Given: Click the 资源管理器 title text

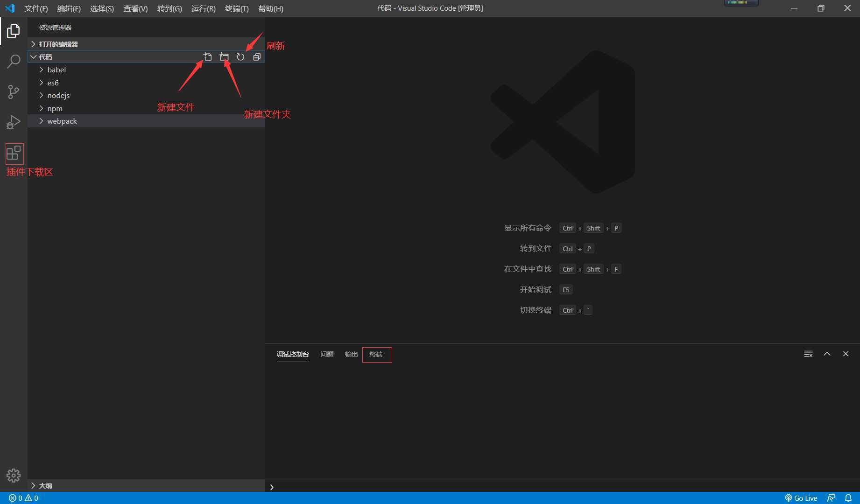Looking at the screenshot, I should point(55,28).
